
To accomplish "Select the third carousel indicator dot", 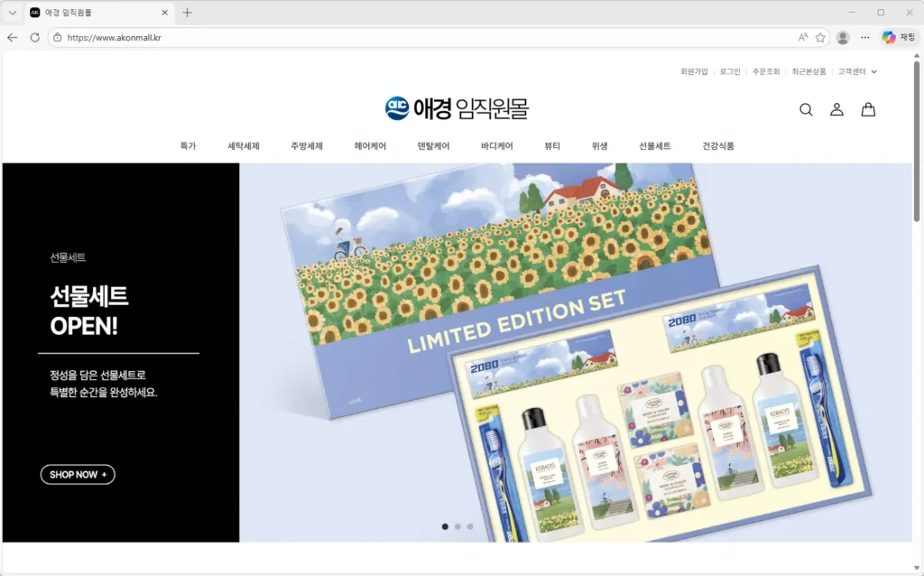I will coord(470,526).
